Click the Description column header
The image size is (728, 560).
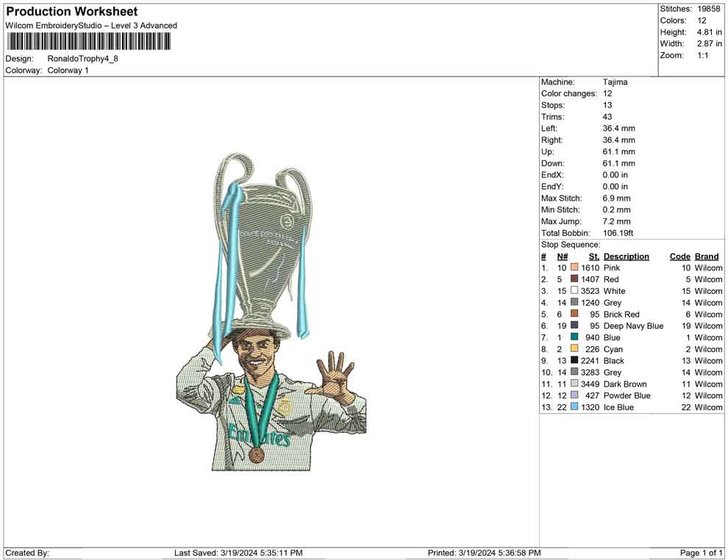pos(626,256)
